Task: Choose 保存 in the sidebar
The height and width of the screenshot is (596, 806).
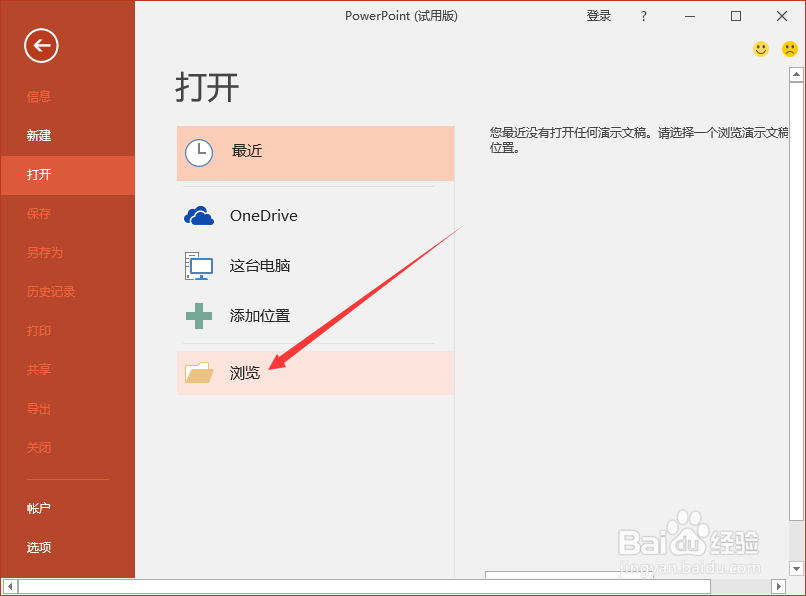Action: [x=39, y=213]
